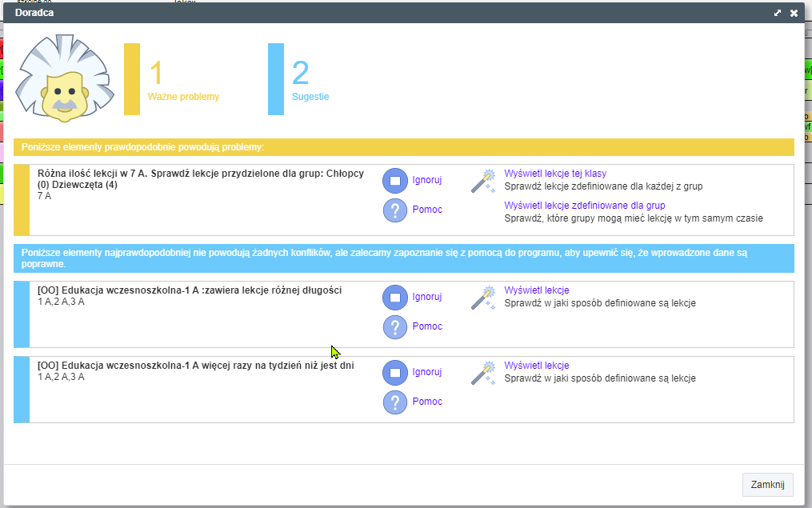Click the blue 'Sugestie' counter
The height and width of the screenshot is (508, 812).
(x=310, y=80)
